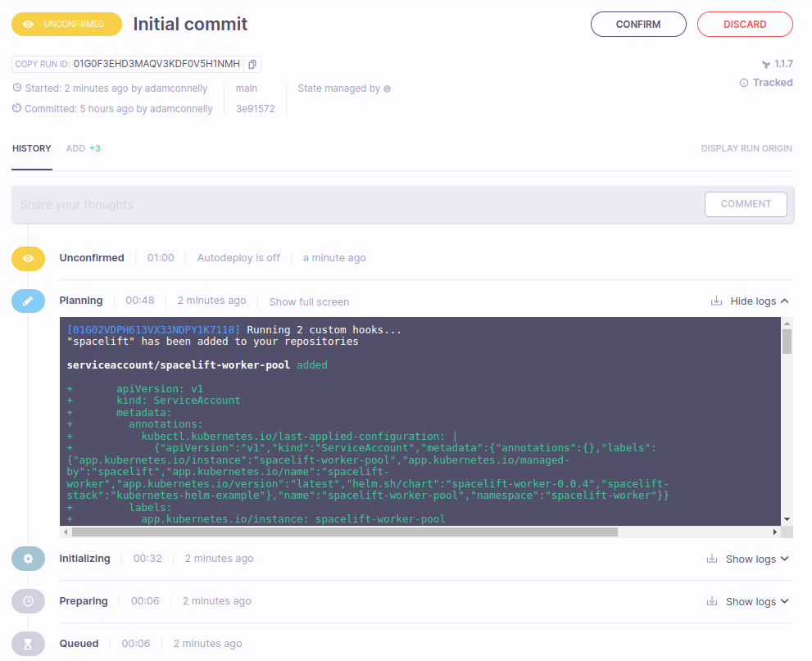Image resolution: width=812 pixels, height=661 pixels.
Task: Discard the unconfirmed run
Action: (x=745, y=25)
